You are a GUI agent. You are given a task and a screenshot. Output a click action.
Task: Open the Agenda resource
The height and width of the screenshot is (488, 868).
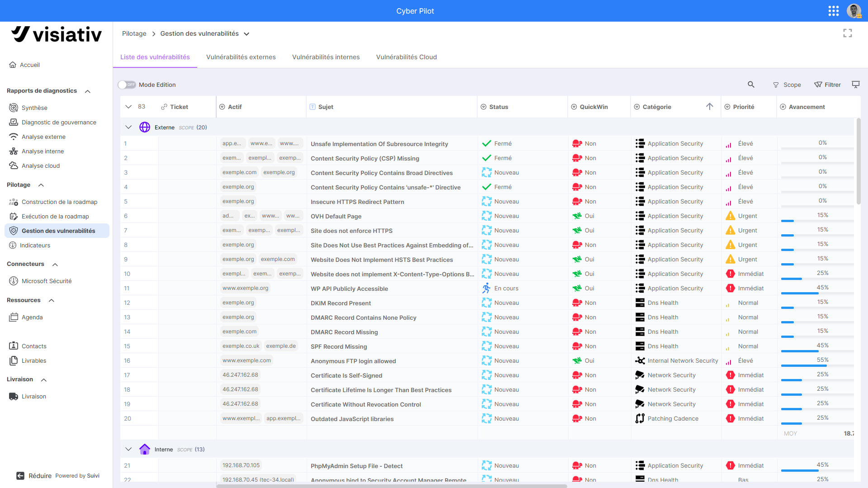[x=32, y=317]
